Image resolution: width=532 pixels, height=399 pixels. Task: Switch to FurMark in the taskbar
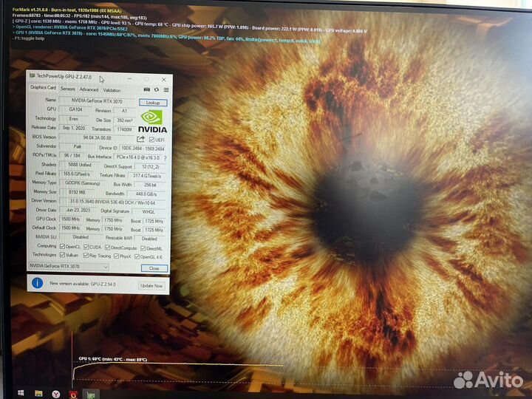(73, 395)
